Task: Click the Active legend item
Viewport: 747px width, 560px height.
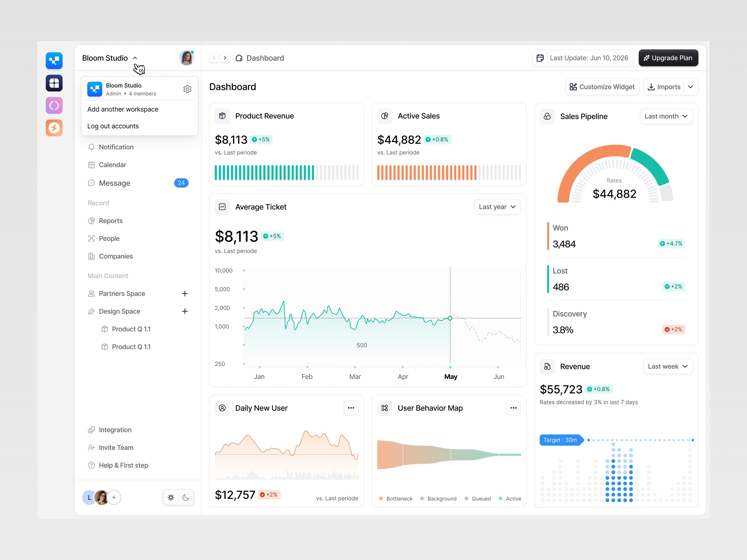Action: pos(510,499)
